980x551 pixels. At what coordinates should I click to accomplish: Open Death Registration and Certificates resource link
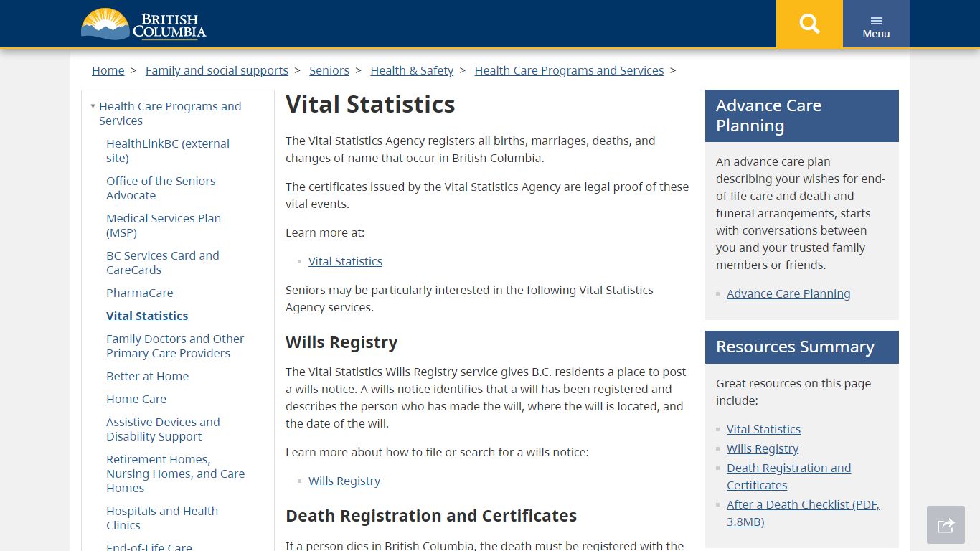tap(788, 476)
